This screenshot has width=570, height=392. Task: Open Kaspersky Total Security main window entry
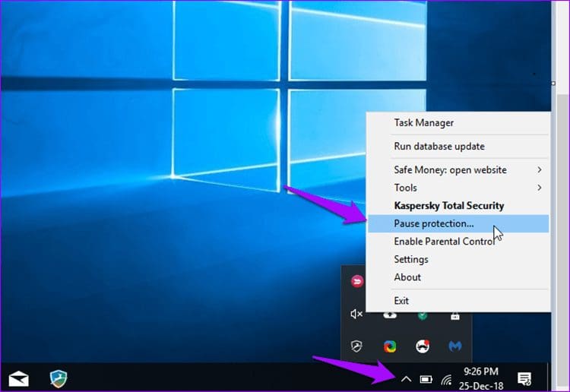coord(458,206)
